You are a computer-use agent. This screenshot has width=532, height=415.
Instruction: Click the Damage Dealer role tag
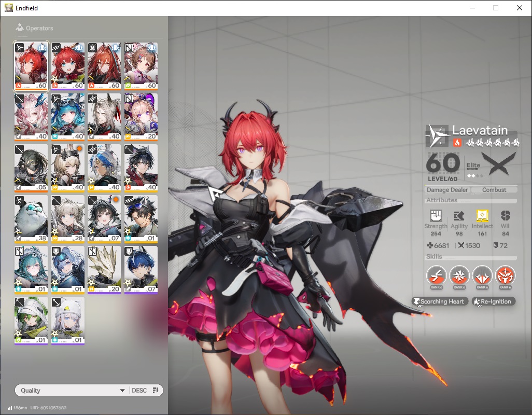(447, 190)
